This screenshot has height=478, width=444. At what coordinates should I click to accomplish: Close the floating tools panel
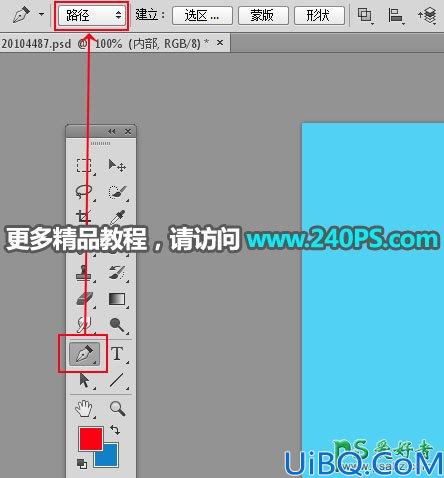coord(128,132)
